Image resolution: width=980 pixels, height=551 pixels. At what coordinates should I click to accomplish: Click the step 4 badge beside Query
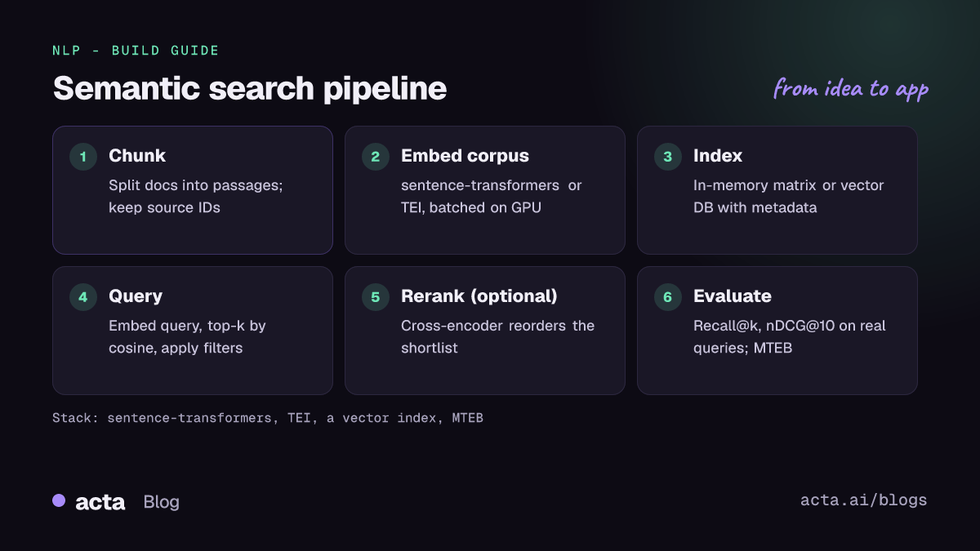82,296
